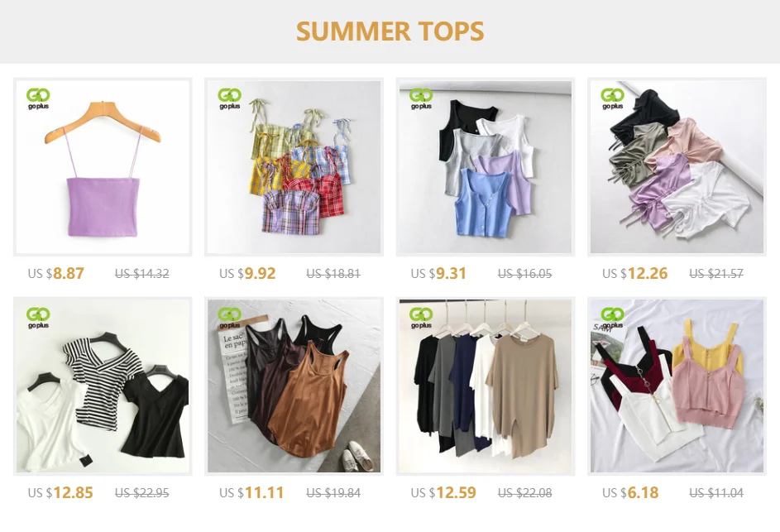Viewport: 780px width, 532px height.
Task: Select the button-front tank tops product photo
Action: tap(485, 167)
